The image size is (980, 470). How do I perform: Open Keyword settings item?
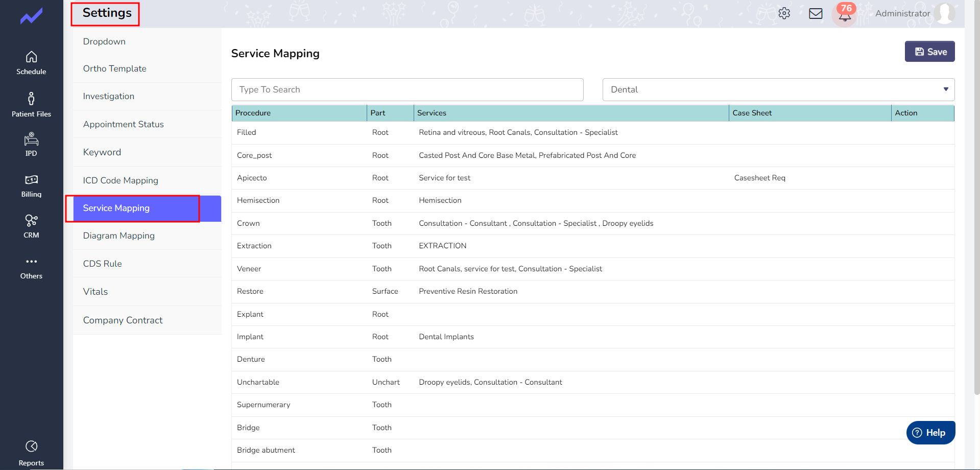click(x=147, y=152)
